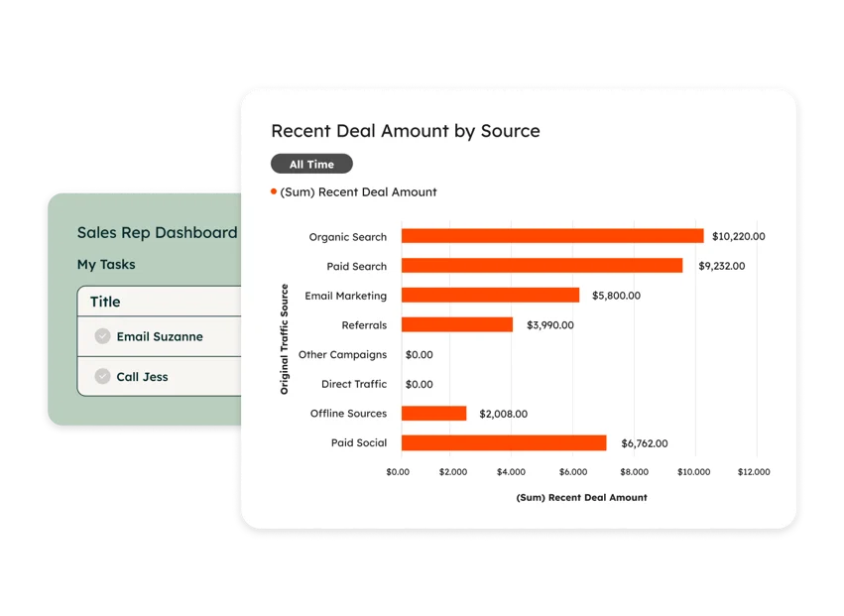Open the Email Suzanne task row
The width and height of the screenshot is (844, 616).
[x=160, y=336]
